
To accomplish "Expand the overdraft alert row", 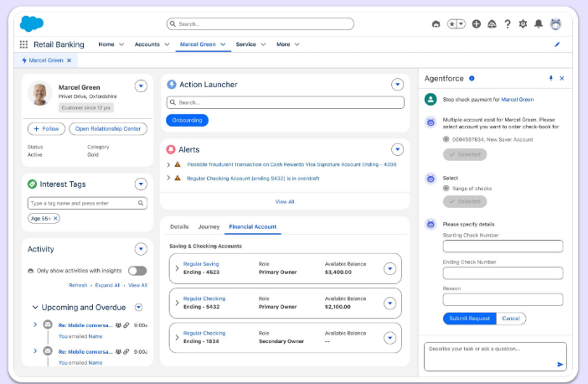I will point(168,178).
